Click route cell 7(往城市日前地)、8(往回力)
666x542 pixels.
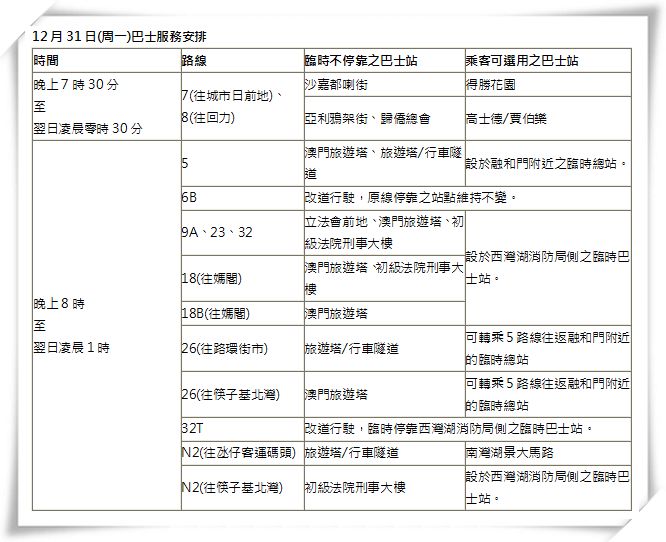[x=239, y=106]
